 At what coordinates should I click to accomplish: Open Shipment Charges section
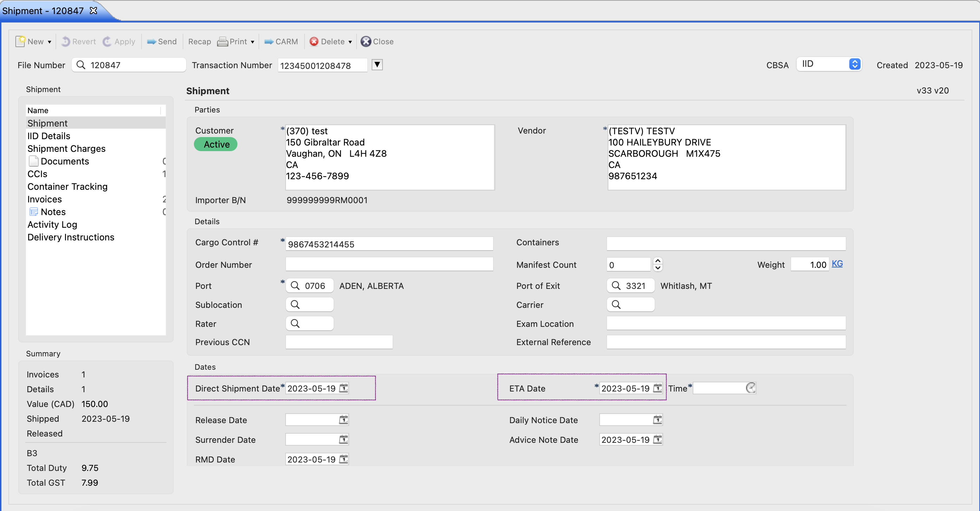pyautogui.click(x=96, y=149)
